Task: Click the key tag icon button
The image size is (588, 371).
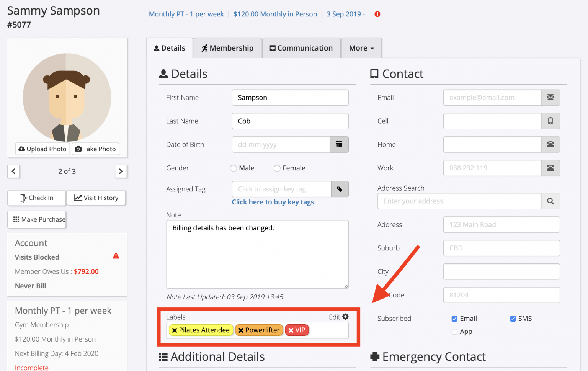Action: (x=340, y=189)
